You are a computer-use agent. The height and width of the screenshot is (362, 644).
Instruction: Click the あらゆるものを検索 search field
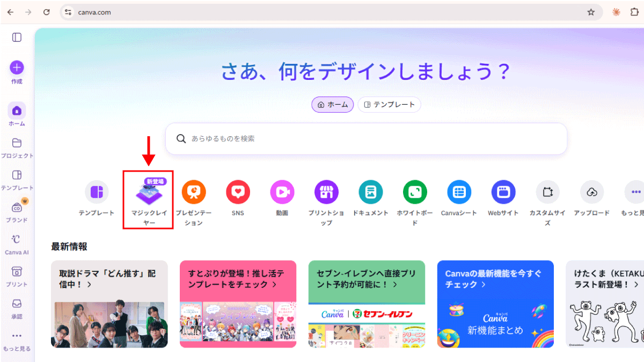(x=366, y=139)
